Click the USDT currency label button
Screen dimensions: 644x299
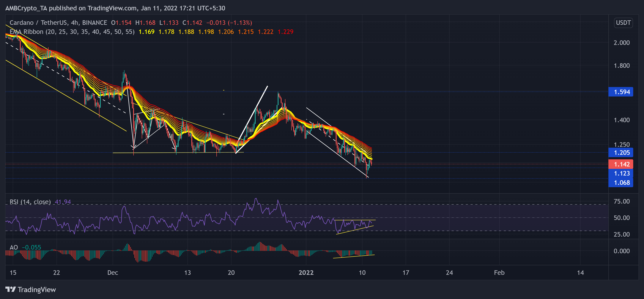tap(623, 23)
